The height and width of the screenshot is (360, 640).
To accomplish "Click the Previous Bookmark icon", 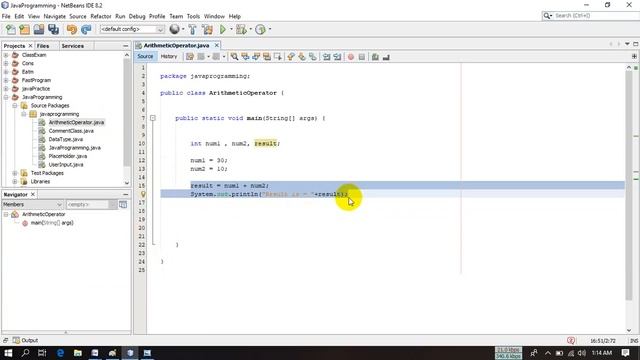I will [291, 57].
